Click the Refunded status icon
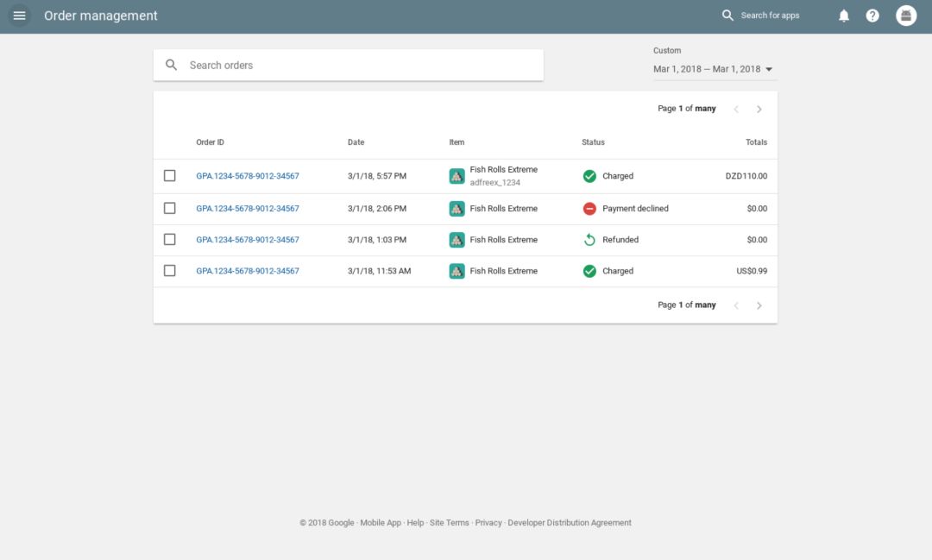932x560 pixels. (x=589, y=240)
